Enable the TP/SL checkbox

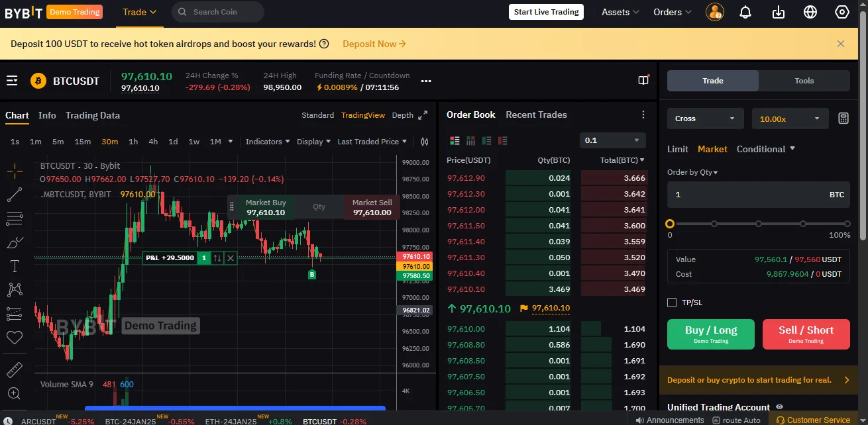pos(672,303)
